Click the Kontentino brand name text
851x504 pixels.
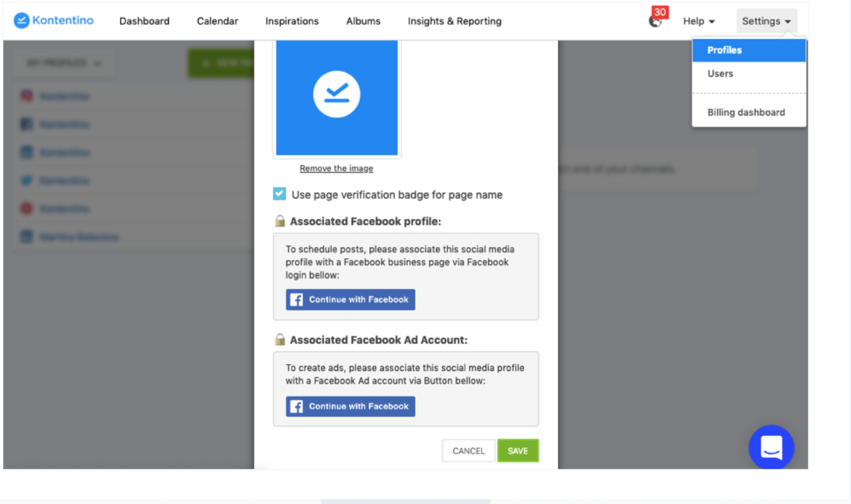click(63, 20)
